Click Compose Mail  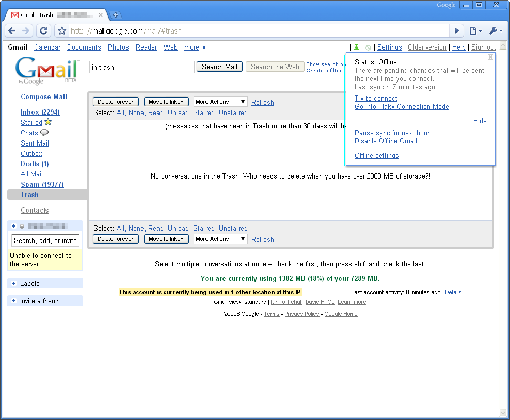tap(44, 96)
